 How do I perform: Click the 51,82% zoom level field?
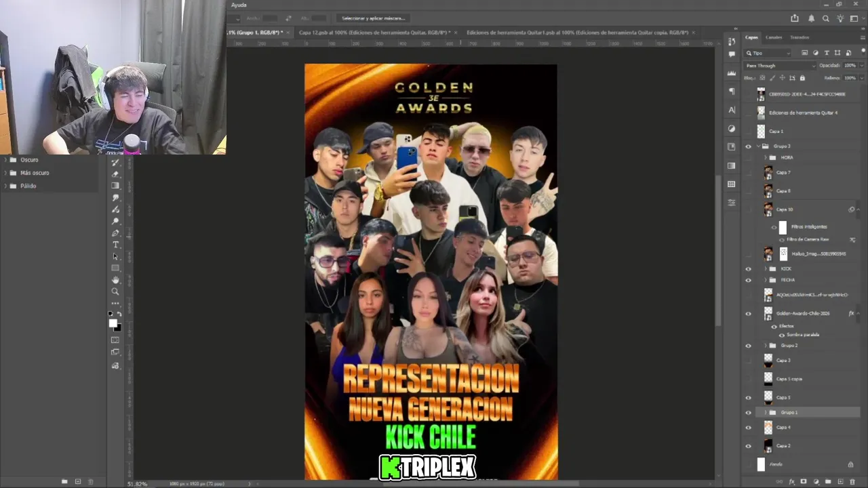tap(137, 484)
